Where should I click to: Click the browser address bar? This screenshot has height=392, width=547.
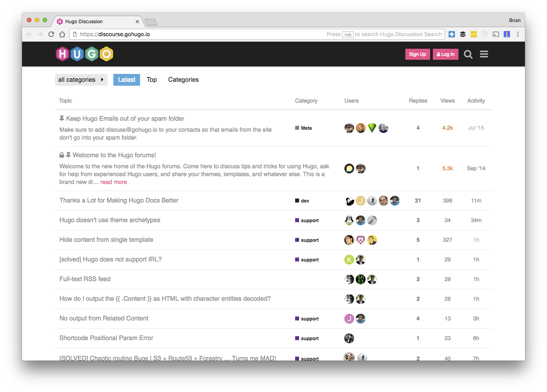click(197, 34)
